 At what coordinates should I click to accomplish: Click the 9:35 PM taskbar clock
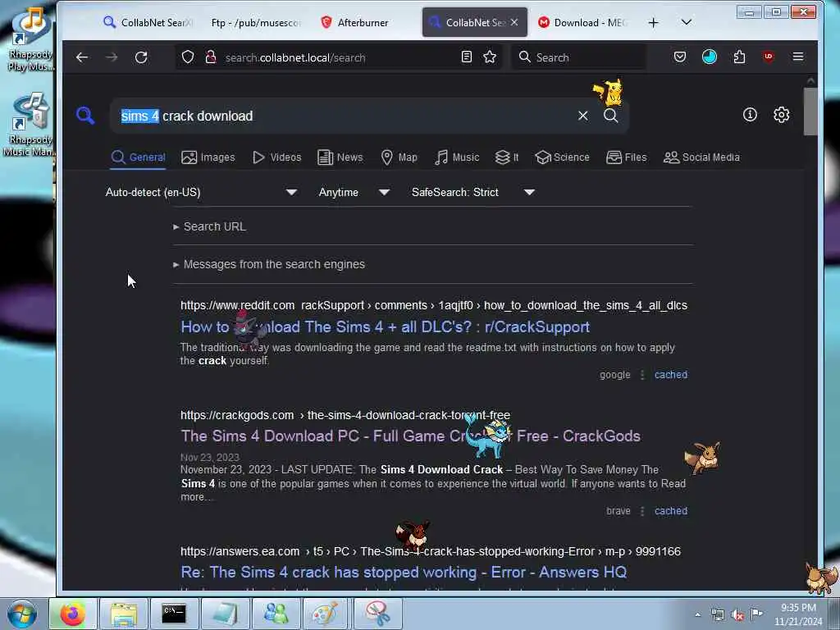click(798, 614)
